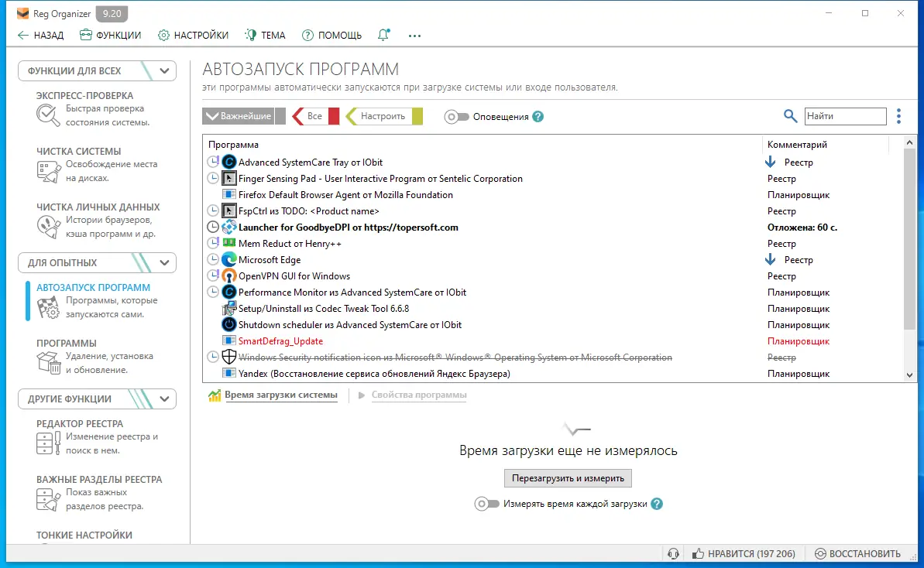Viewport: 924px width, 568px height.
Task: Click the support headset icon in status bar
Action: (673, 553)
